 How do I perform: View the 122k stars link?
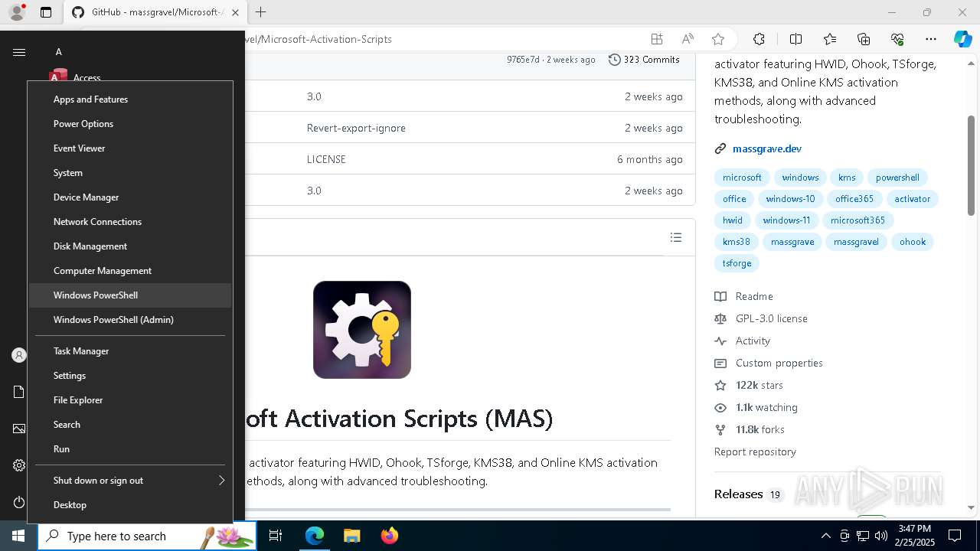pos(759,385)
